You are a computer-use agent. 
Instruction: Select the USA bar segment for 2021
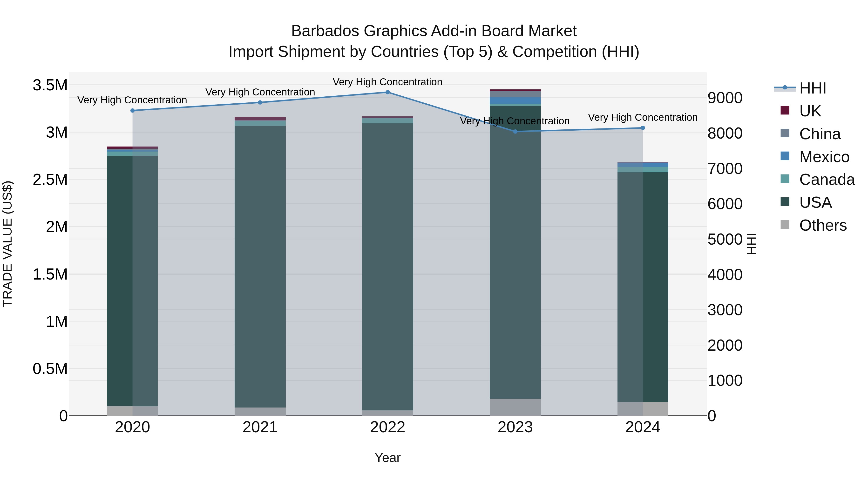pyautogui.click(x=260, y=267)
